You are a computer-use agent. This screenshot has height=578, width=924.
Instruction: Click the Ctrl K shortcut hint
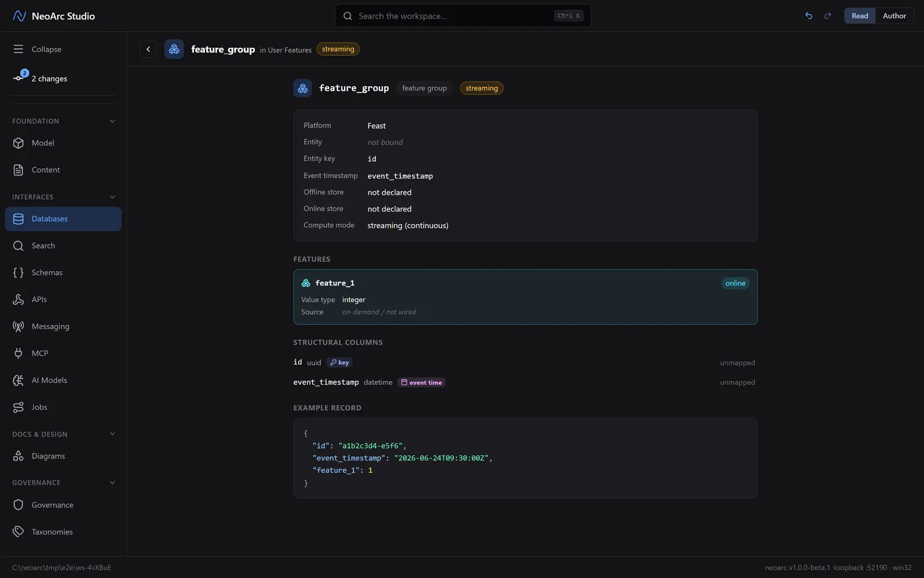(x=569, y=16)
